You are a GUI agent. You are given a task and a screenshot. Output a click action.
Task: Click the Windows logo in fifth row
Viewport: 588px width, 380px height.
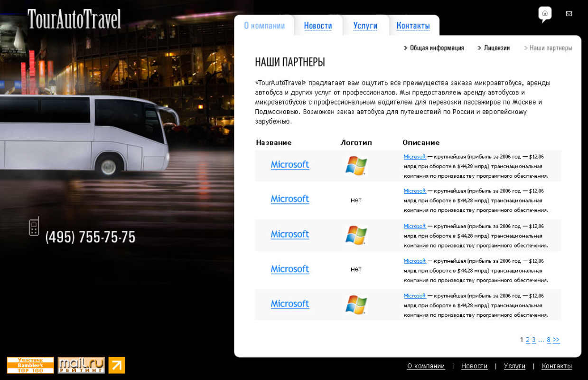pyautogui.click(x=356, y=304)
